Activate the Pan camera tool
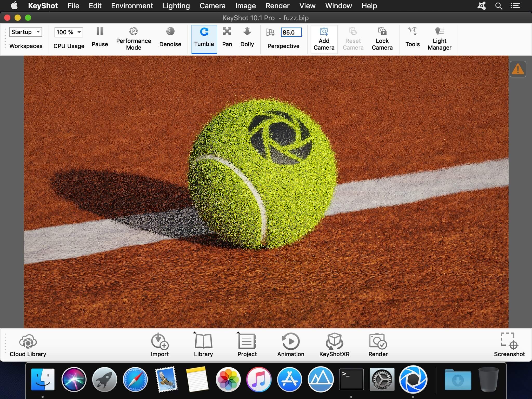 pyautogui.click(x=227, y=38)
